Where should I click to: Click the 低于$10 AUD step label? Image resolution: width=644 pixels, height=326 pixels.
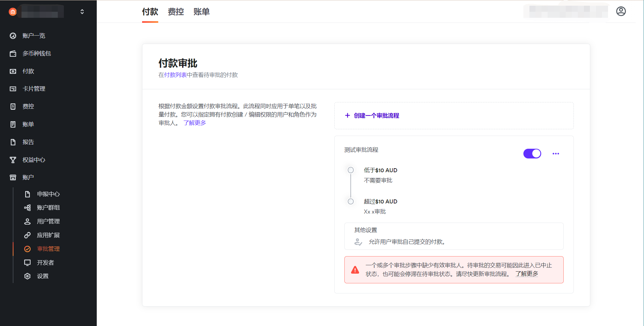(x=381, y=170)
